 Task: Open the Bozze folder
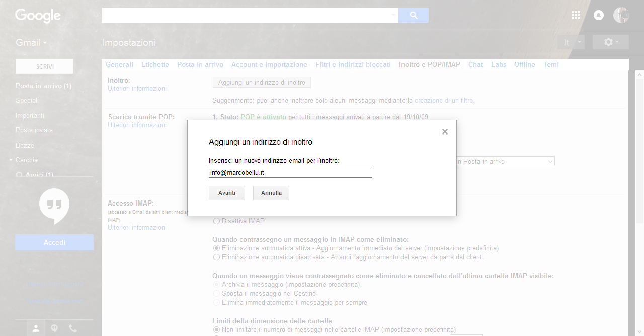[x=25, y=145]
